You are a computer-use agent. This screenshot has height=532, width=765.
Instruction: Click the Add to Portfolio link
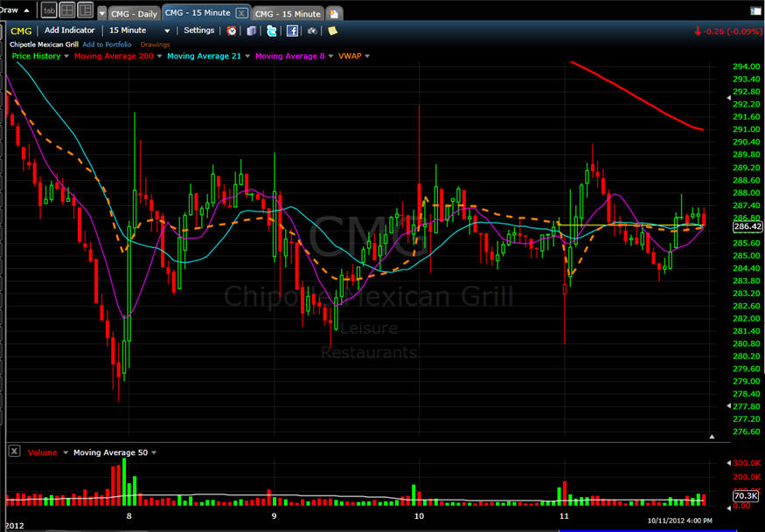point(107,45)
